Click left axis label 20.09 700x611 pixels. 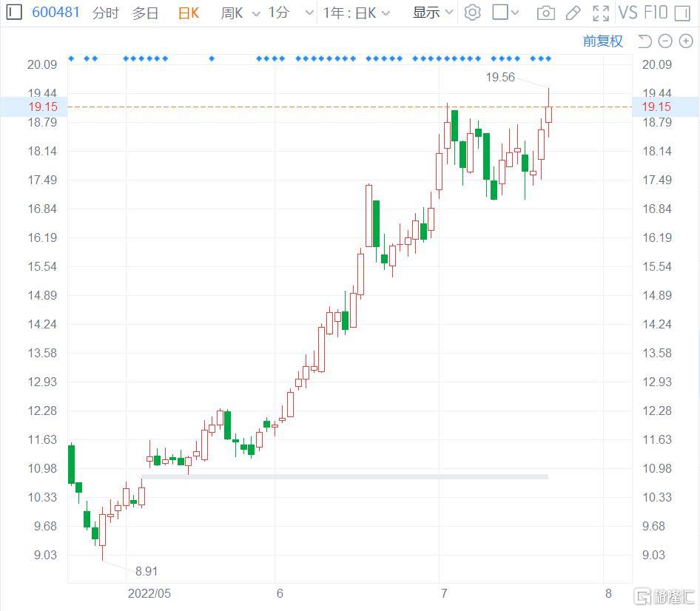42,64
